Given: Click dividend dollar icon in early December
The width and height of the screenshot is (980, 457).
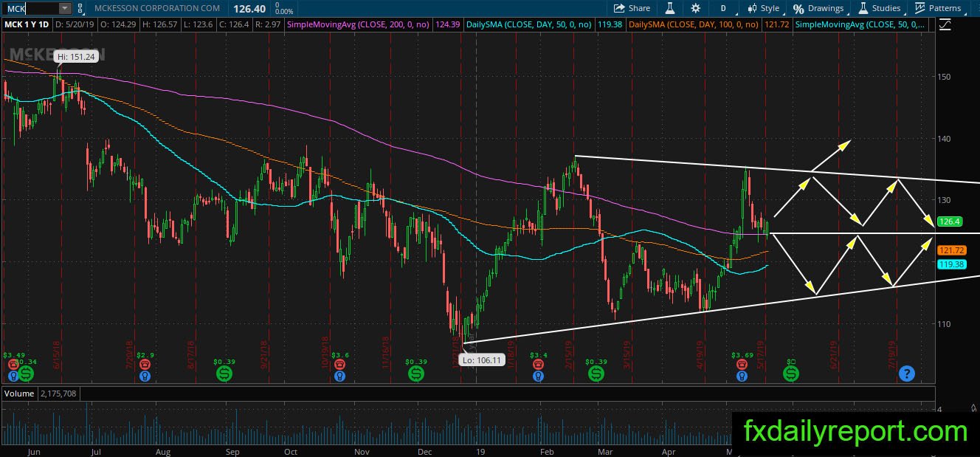Looking at the screenshot, I should pyautogui.click(x=416, y=374).
